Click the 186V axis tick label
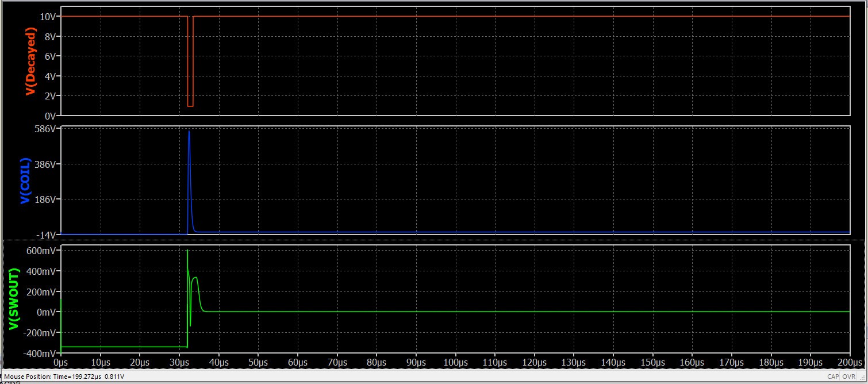The height and width of the screenshot is (384, 868). click(x=45, y=199)
